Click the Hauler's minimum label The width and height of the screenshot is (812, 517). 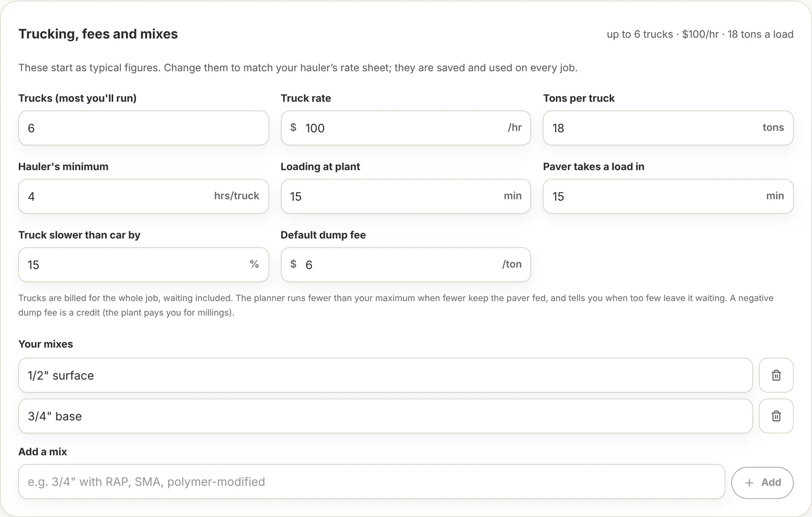[x=63, y=166]
